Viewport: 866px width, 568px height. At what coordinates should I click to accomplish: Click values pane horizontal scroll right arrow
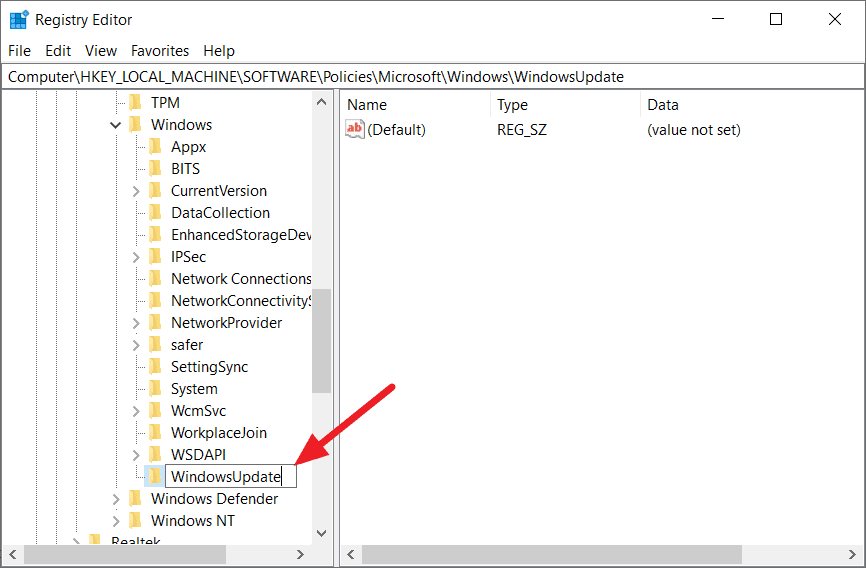(852, 554)
